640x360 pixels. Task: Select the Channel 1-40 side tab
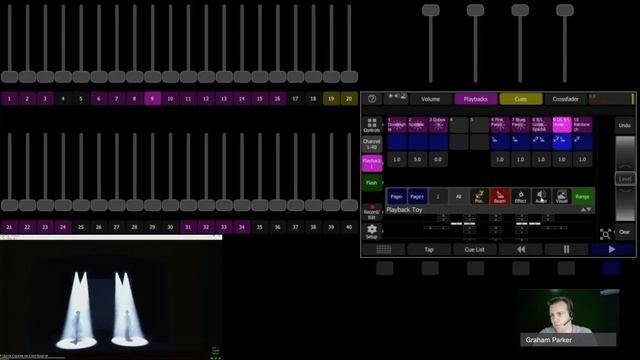(371, 144)
